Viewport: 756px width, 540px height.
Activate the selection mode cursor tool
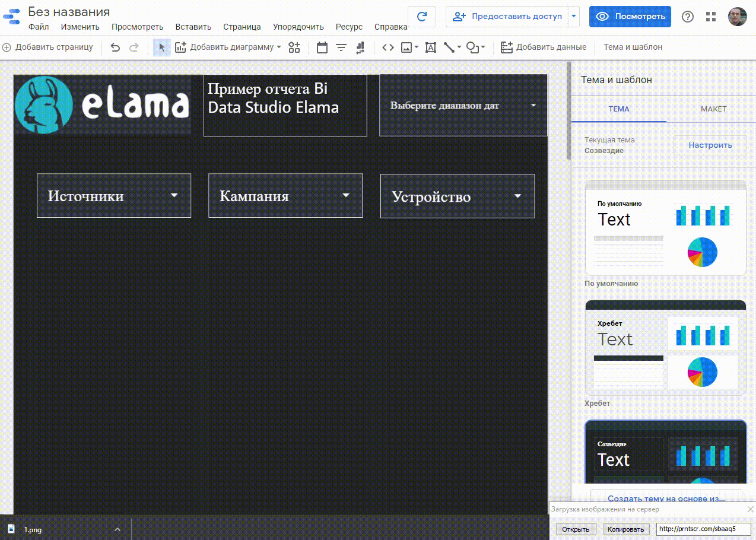point(162,47)
